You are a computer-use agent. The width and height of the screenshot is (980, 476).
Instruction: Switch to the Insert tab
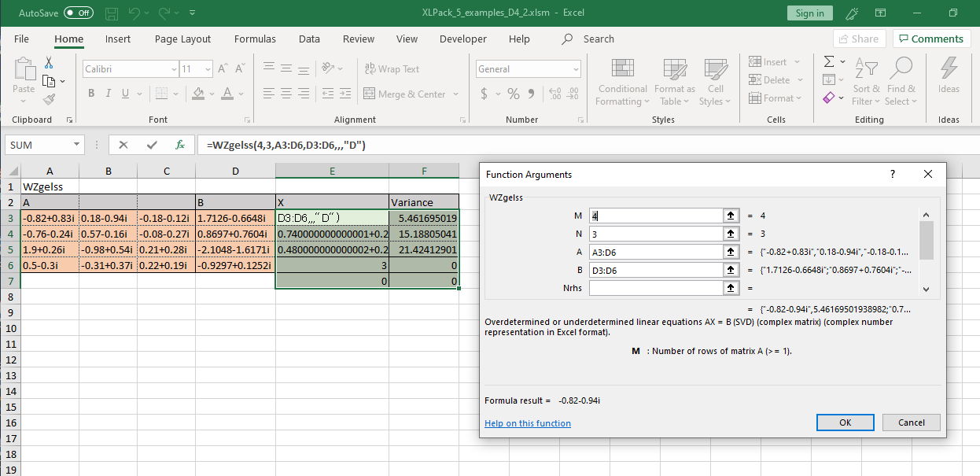[118, 39]
